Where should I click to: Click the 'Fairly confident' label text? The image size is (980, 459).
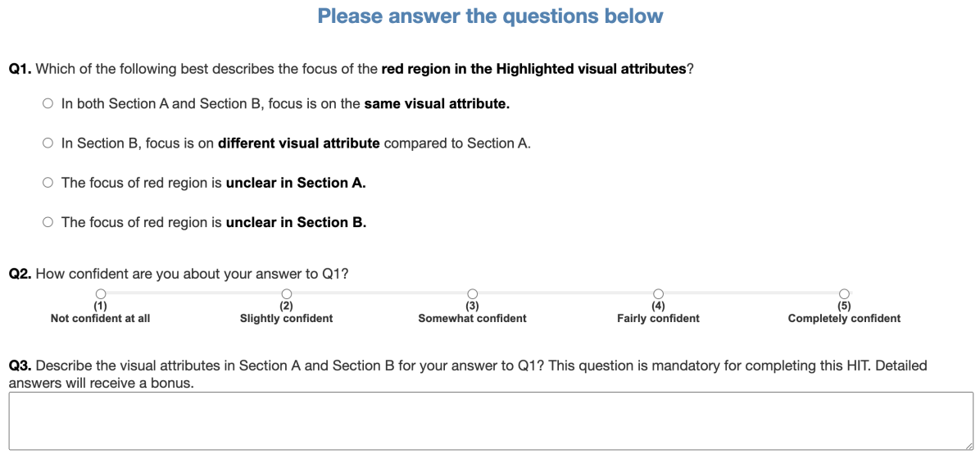[x=658, y=319]
